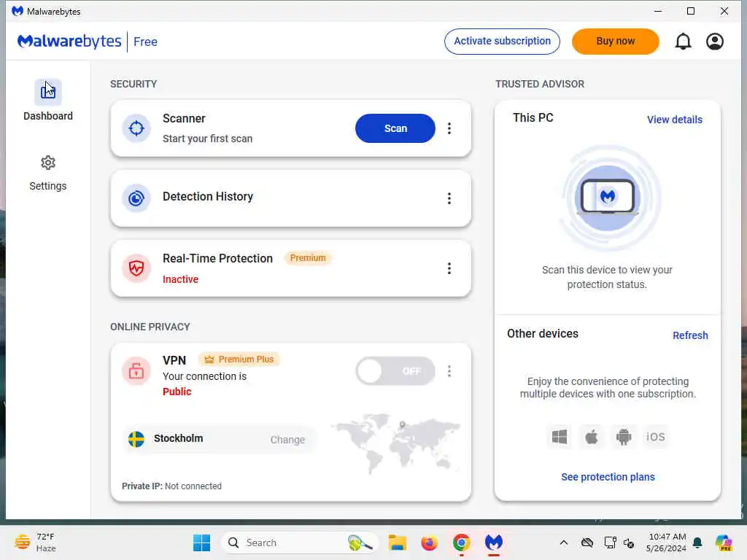Click Activate subscription button

[x=502, y=42]
